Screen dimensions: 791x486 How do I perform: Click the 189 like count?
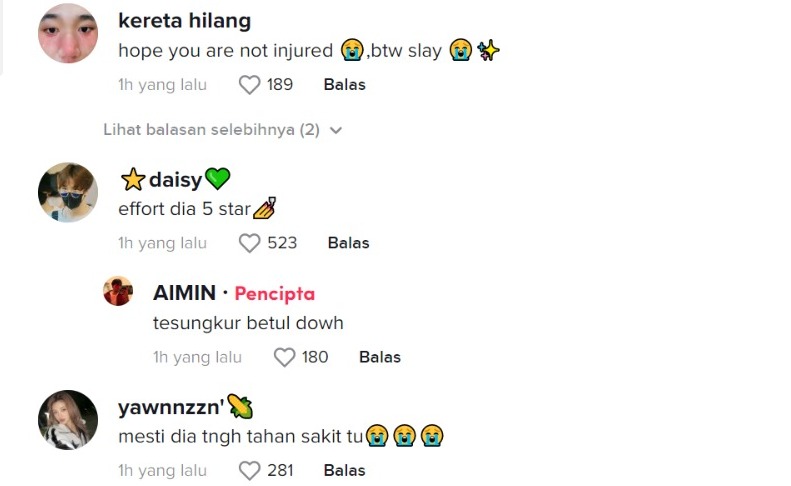tap(280, 85)
